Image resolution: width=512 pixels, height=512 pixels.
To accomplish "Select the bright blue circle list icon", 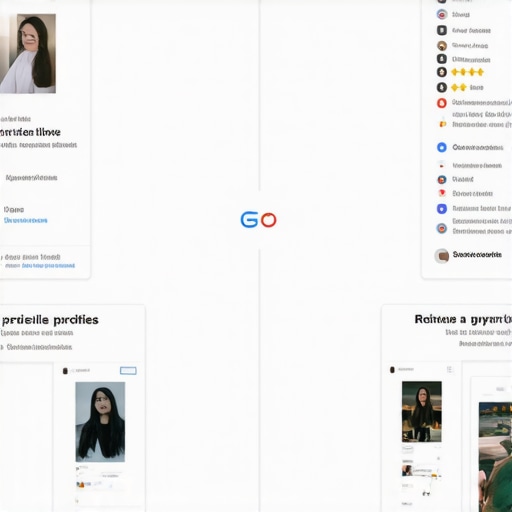I will coord(442,147).
